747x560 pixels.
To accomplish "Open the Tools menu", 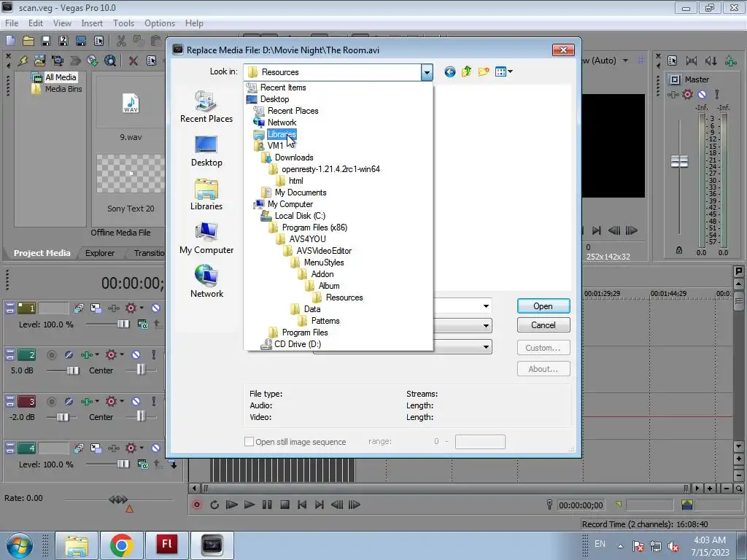I will pyautogui.click(x=123, y=23).
